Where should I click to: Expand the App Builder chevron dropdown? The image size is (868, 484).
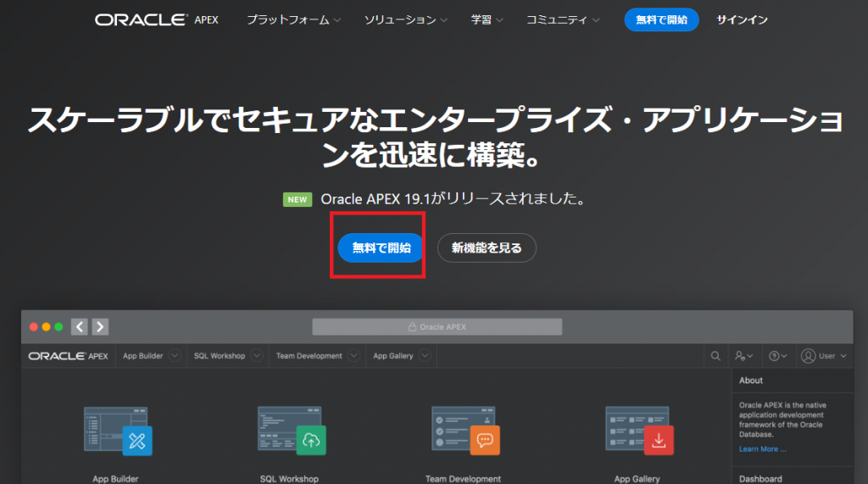(175, 355)
